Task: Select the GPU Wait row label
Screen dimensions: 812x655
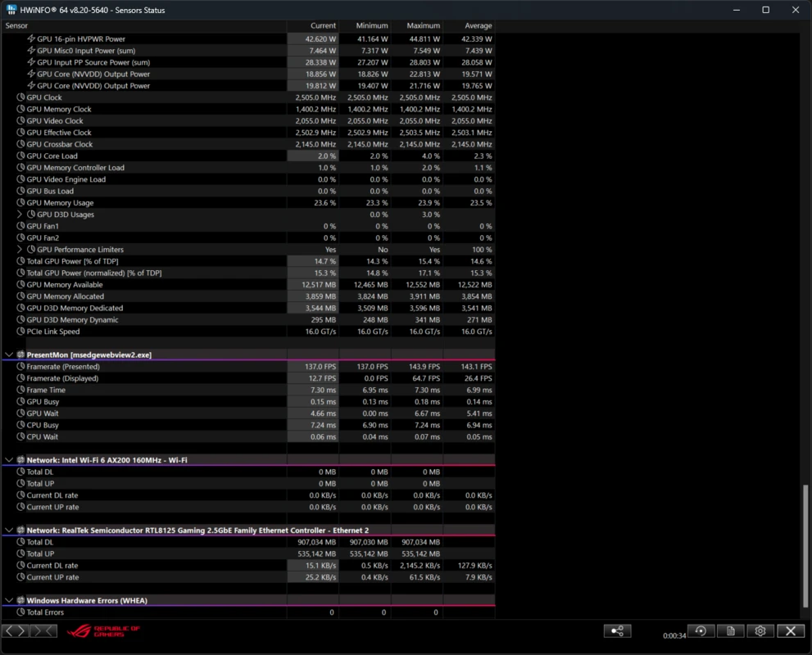Action: pyautogui.click(x=43, y=413)
